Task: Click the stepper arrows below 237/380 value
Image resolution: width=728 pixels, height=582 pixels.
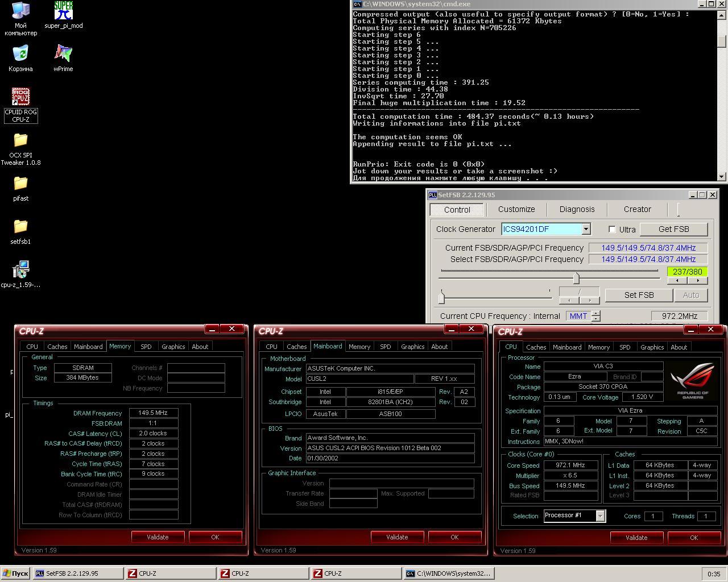Action: coord(687,280)
